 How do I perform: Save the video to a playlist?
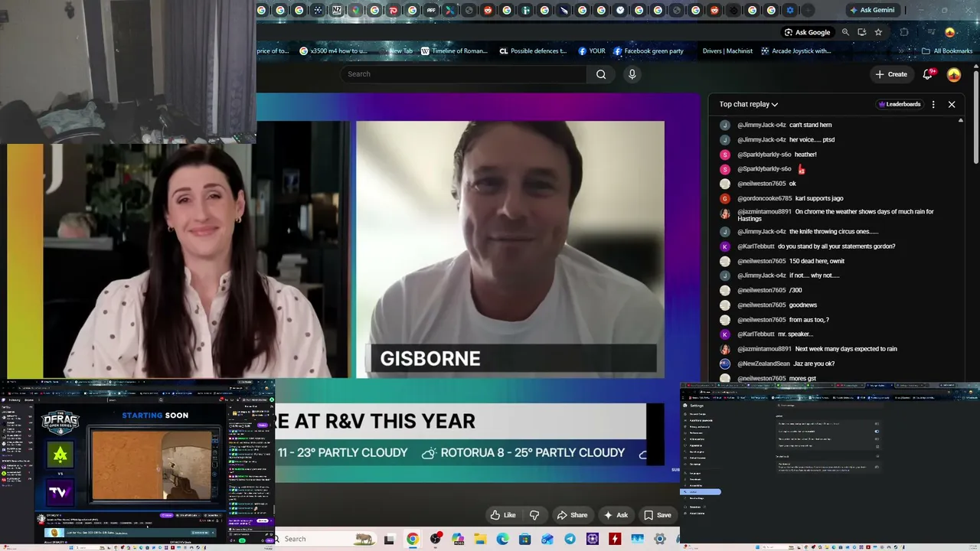[x=658, y=515]
